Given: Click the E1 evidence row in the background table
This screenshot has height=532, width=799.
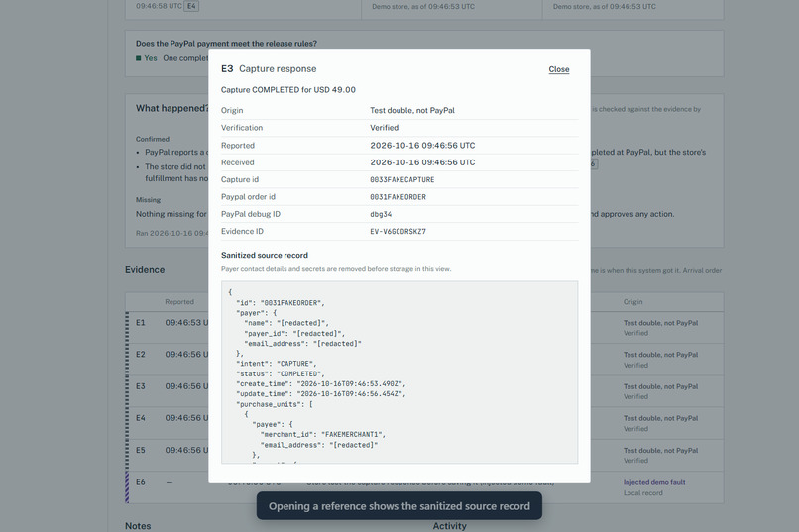Looking at the screenshot, I should click(x=424, y=328).
